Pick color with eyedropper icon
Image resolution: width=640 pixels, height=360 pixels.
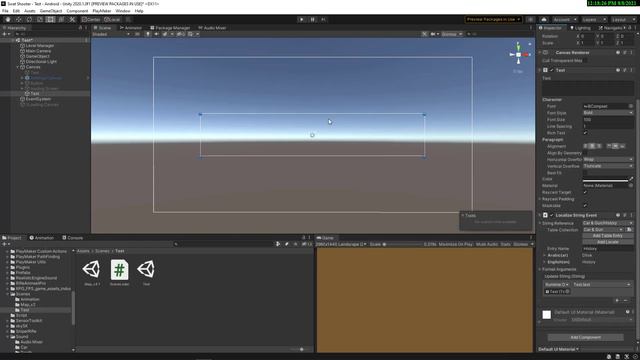click(x=631, y=179)
